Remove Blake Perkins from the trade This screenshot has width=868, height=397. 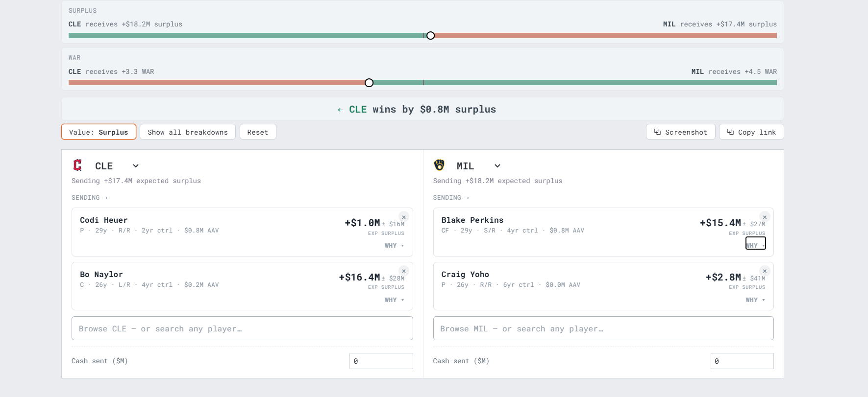point(765,217)
